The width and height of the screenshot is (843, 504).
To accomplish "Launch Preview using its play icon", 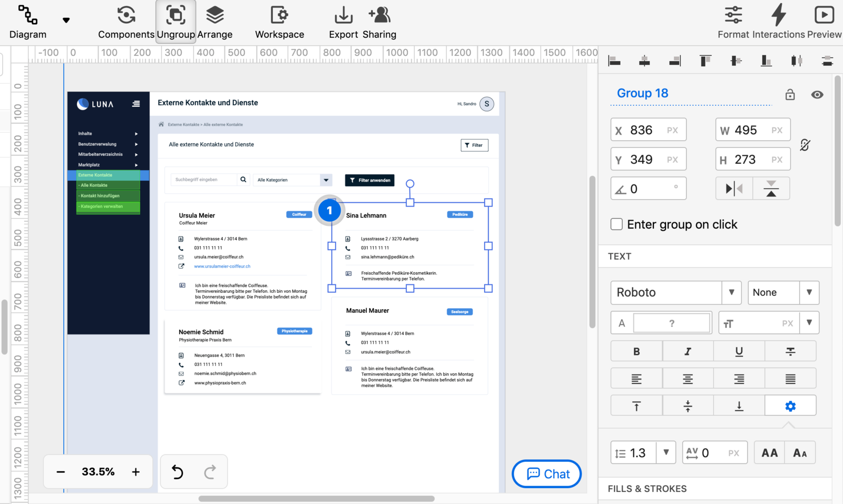I will point(825,16).
